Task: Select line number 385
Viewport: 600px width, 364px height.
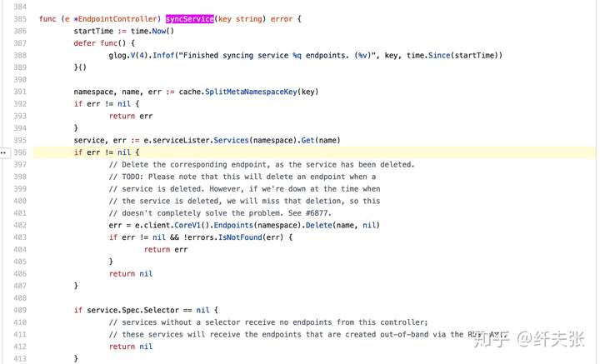Action: [20, 18]
